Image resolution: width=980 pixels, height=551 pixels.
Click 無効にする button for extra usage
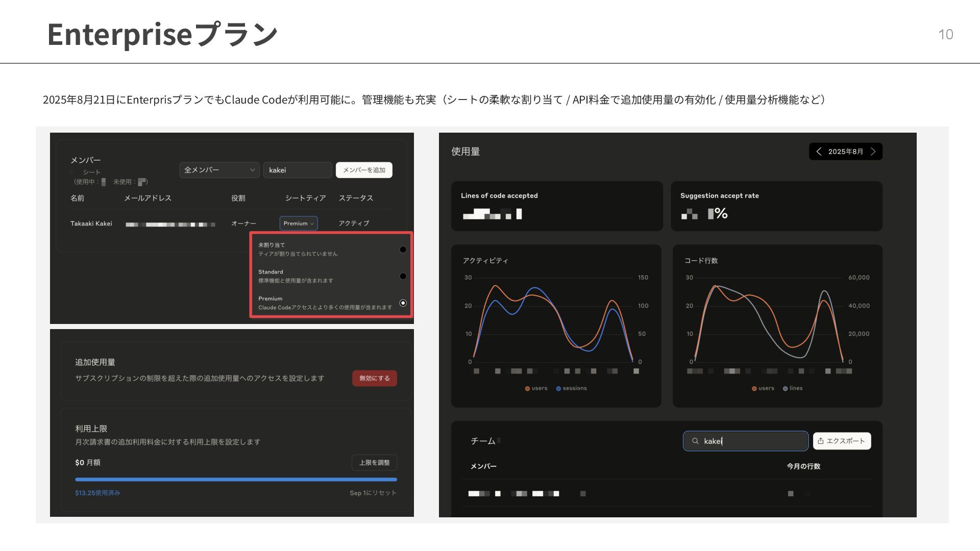pos(375,378)
